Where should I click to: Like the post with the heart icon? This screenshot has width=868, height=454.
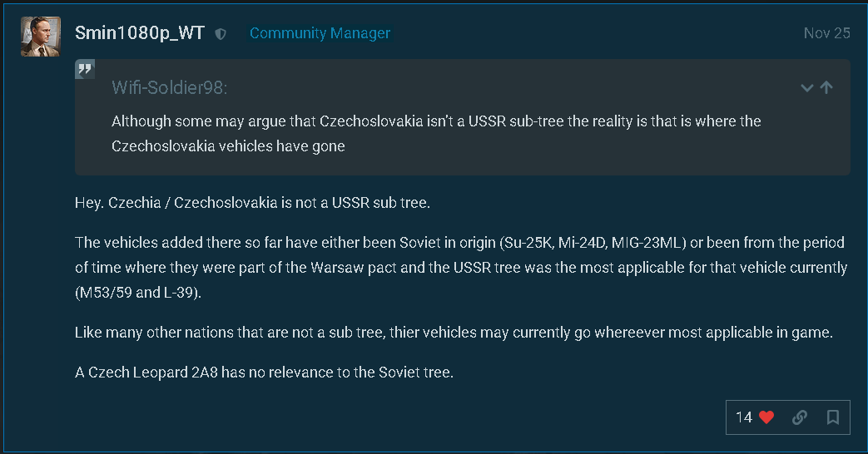(x=766, y=417)
